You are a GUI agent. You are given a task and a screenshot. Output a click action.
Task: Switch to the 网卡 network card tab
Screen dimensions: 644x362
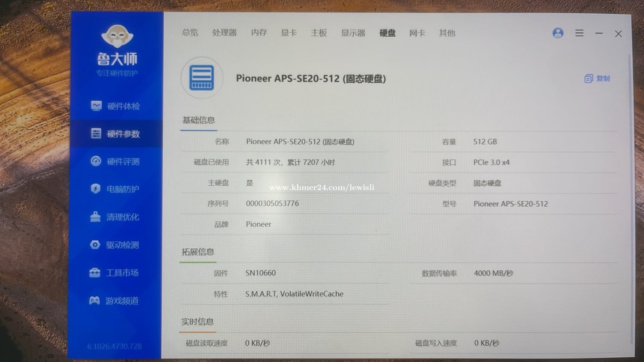[417, 33]
